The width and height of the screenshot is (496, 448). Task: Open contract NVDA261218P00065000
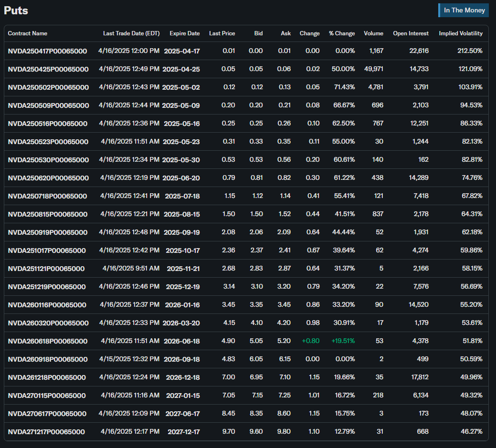click(x=47, y=377)
